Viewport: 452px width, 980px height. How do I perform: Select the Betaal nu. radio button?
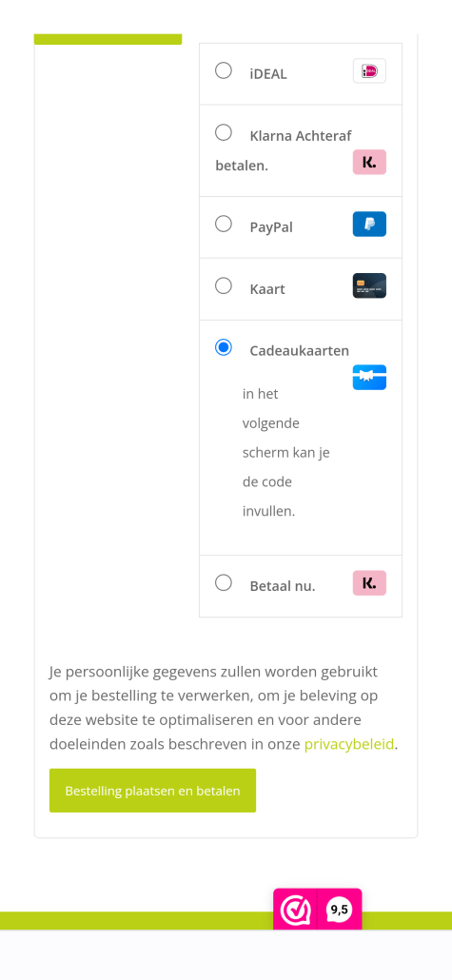(x=224, y=582)
